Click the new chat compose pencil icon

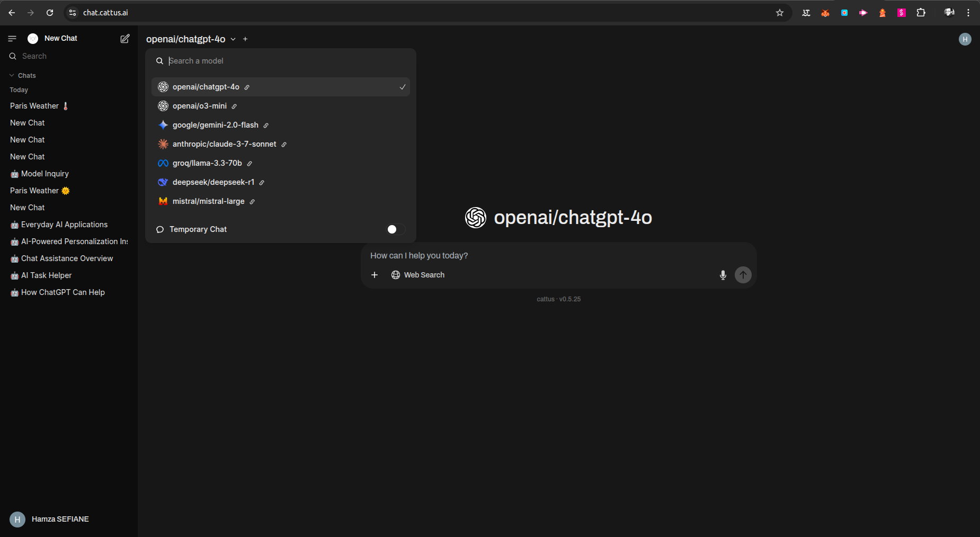(125, 39)
